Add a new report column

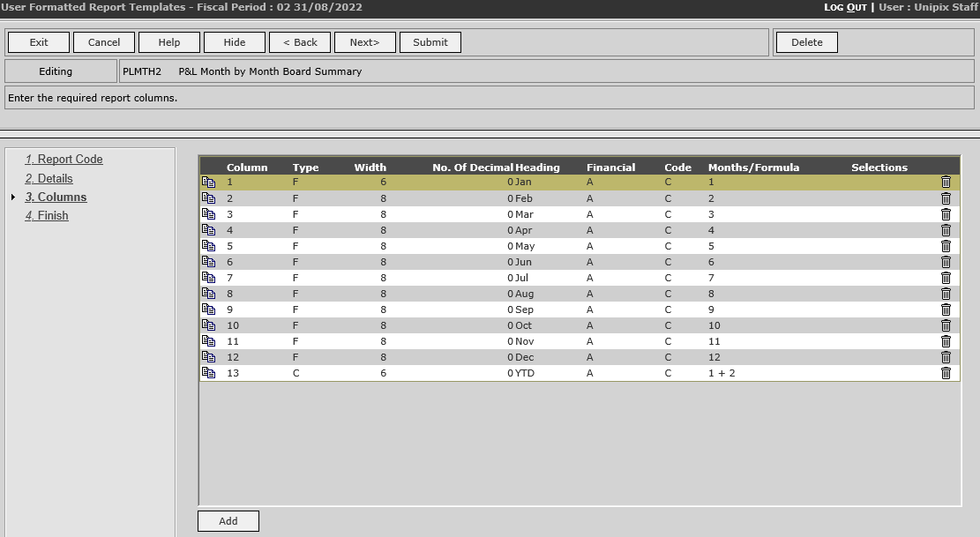click(228, 521)
